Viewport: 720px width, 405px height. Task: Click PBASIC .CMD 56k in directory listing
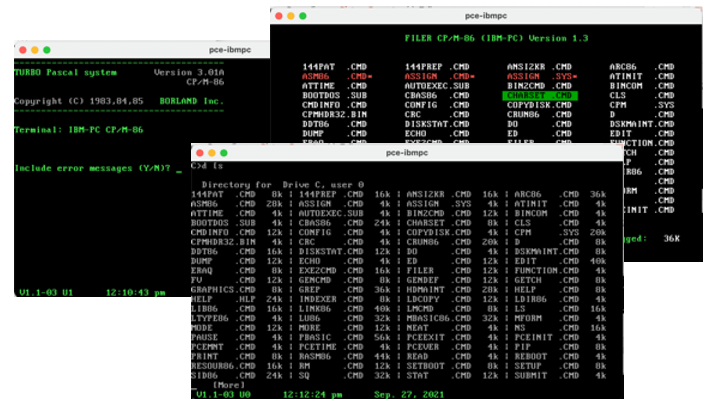(344, 338)
